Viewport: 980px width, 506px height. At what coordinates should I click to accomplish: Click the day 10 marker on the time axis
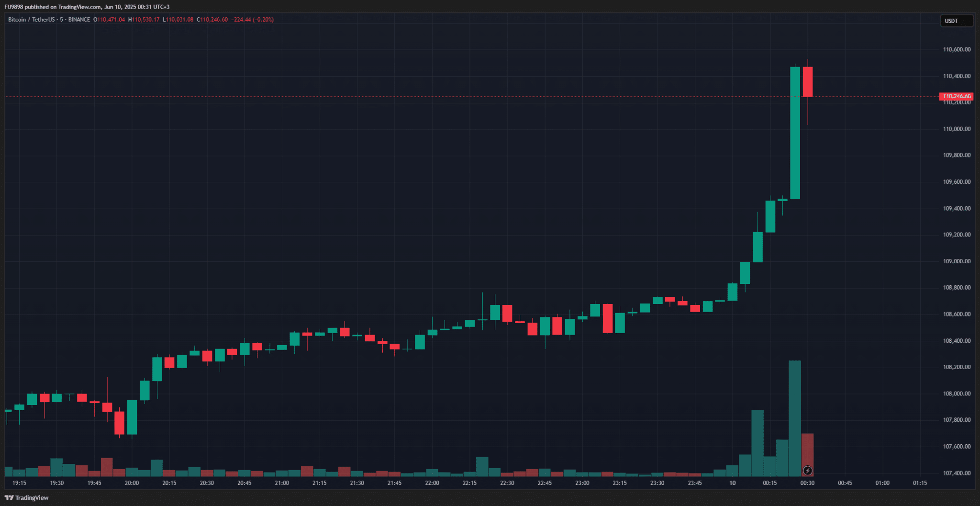(x=732, y=483)
